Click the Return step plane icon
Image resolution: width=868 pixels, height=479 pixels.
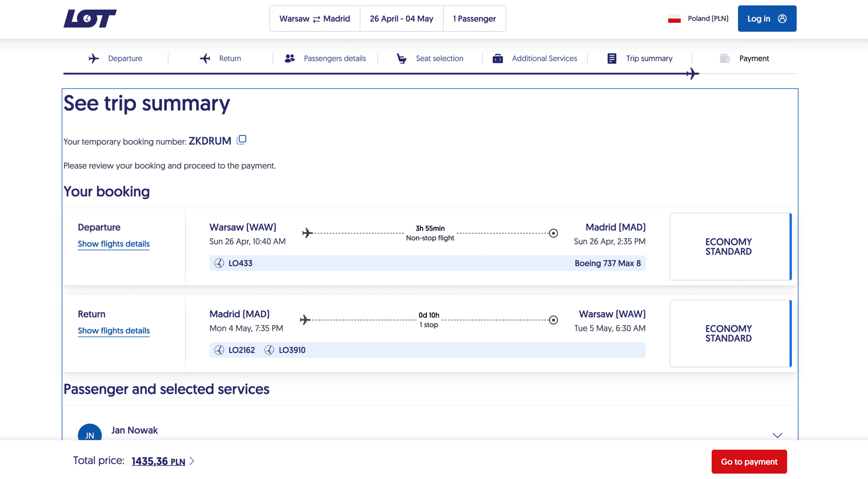click(x=205, y=58)
